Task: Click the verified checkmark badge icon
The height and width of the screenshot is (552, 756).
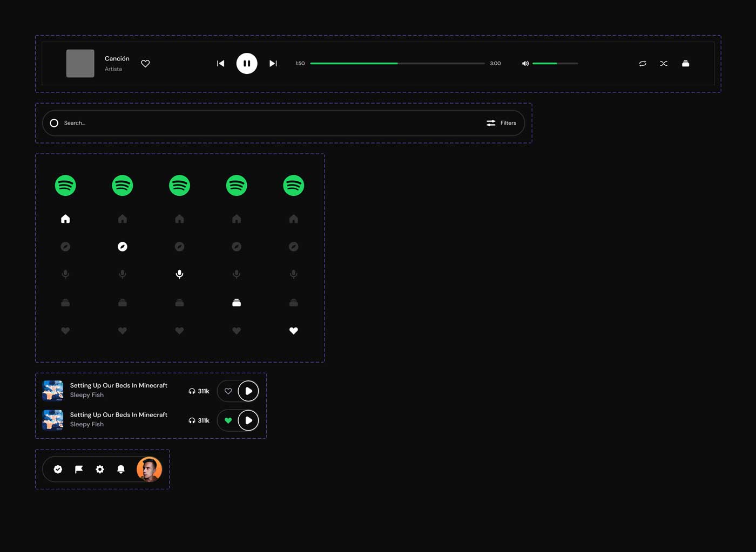Action: (58, 469)
